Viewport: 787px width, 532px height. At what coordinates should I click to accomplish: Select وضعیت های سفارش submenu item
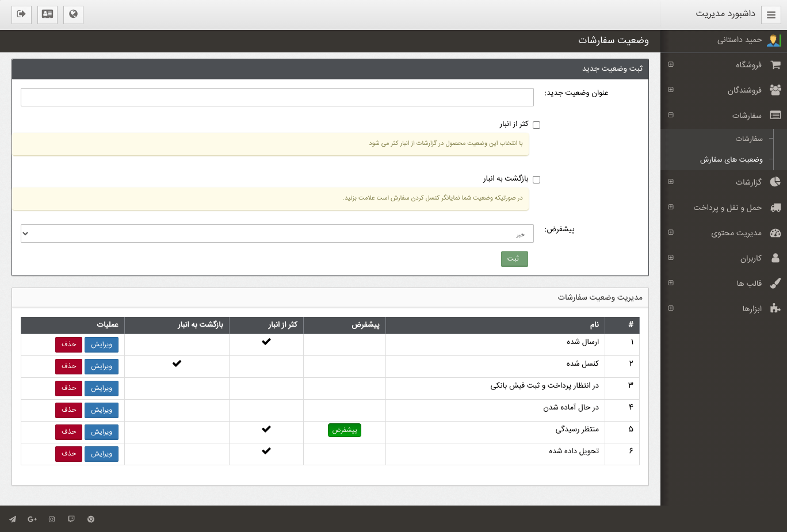click(x=731, y=159)
